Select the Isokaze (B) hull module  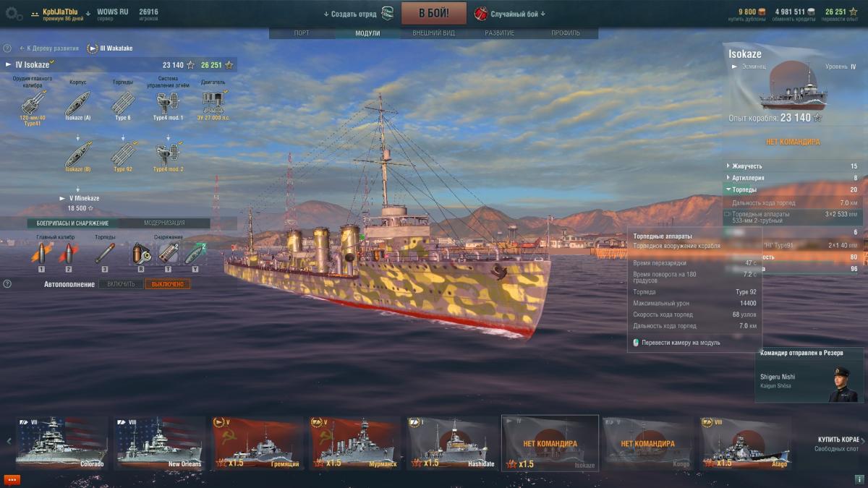pos(77,153)
